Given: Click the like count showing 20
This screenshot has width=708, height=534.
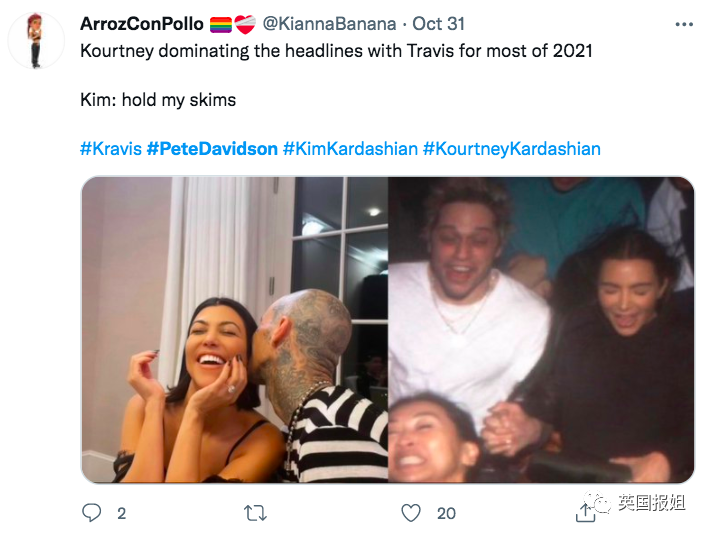Looking at the screenshot, I should pos(446,513).
